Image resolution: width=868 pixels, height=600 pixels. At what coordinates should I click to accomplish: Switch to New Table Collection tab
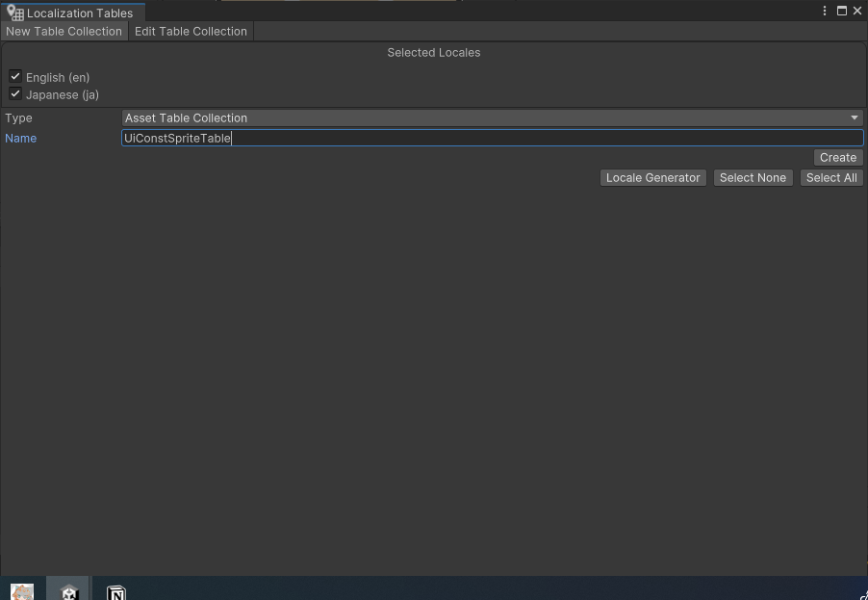pyautogui.click(x=64, y=31)
